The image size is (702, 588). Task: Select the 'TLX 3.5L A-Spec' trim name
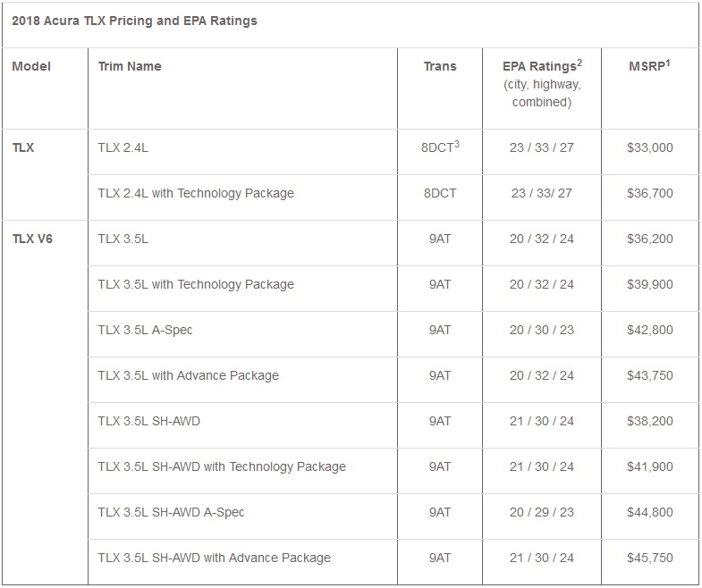(x=145, y=330)
